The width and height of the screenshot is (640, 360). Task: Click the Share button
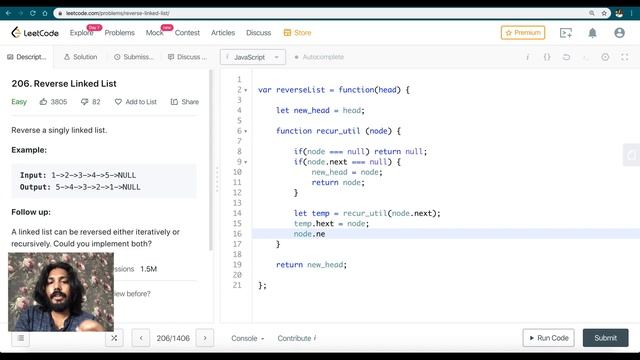tap(184, 102)
